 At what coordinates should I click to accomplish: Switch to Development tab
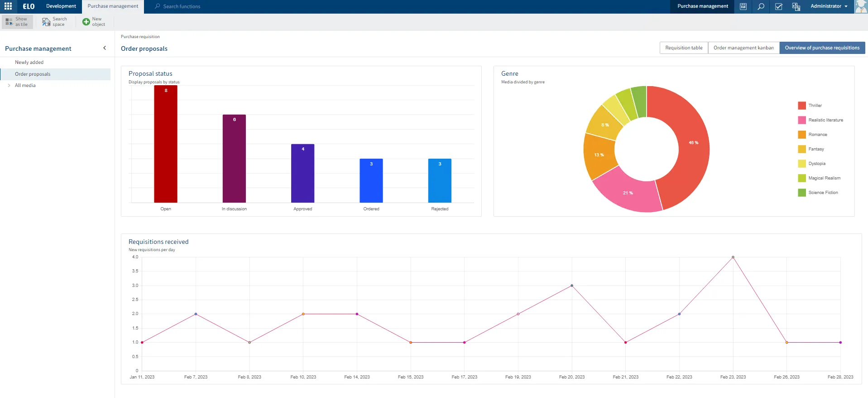point(61,6)
